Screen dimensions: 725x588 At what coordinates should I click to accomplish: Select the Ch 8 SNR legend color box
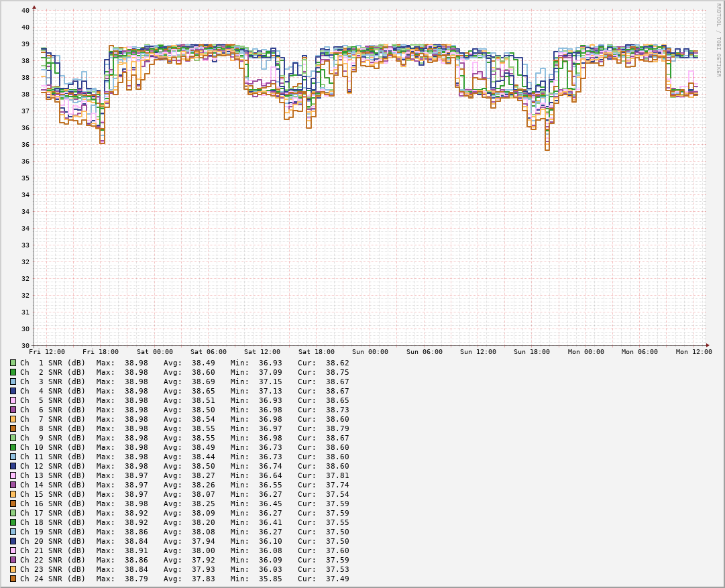point(13,428)
